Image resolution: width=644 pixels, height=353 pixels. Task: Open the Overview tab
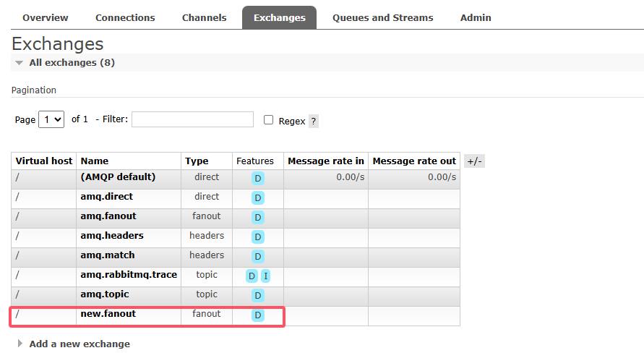click(x=46, y=17)
